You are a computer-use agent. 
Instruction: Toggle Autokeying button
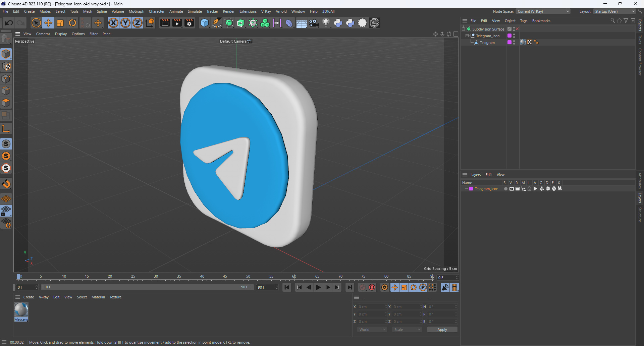pos(372,287)
